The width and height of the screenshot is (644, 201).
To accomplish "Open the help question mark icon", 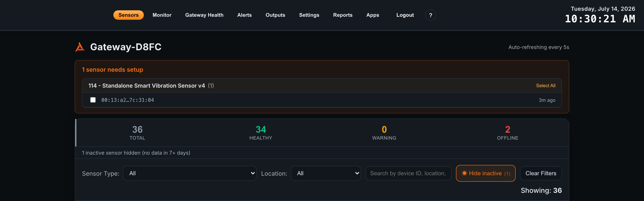I will (x=430, y=15).
